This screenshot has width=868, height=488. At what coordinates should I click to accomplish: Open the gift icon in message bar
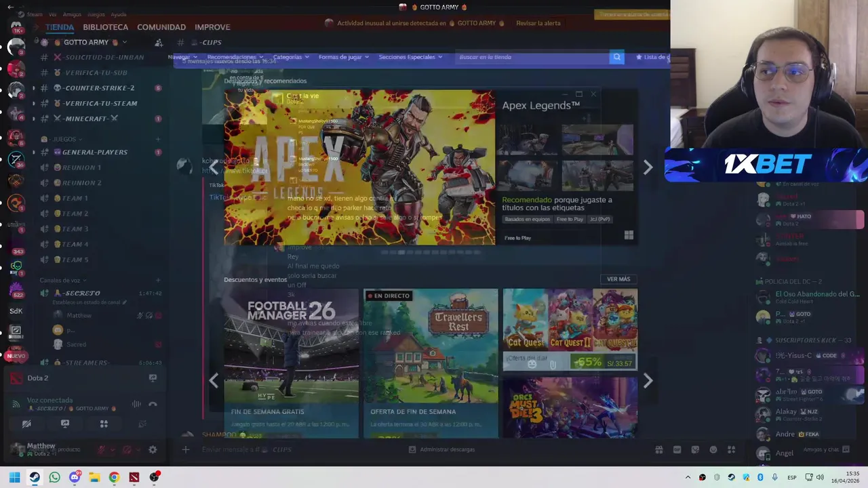[x=658, y=449]
